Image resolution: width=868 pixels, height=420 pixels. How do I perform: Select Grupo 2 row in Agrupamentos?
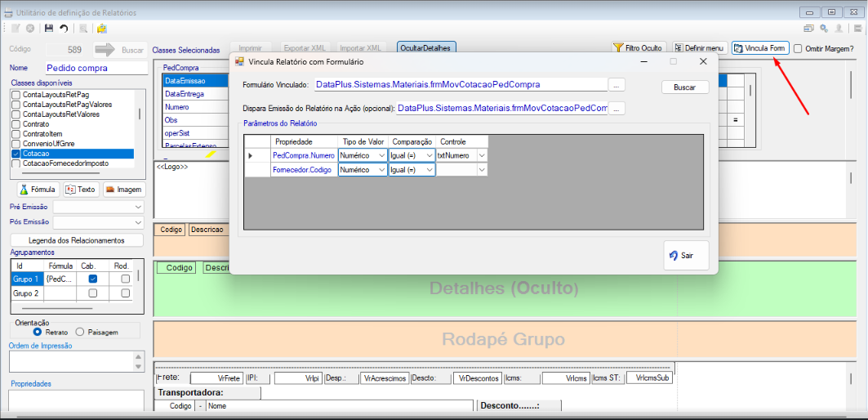(27, 293)
